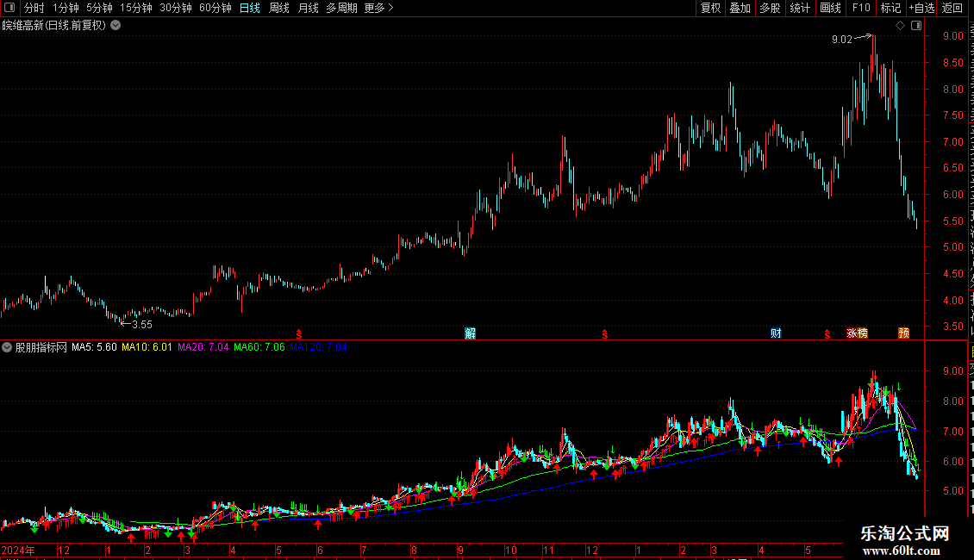Image resolution: width=974 pixels, height=560 pixels.
Task: Toggle the left sidebar panel icon
Action: [9, 8]
